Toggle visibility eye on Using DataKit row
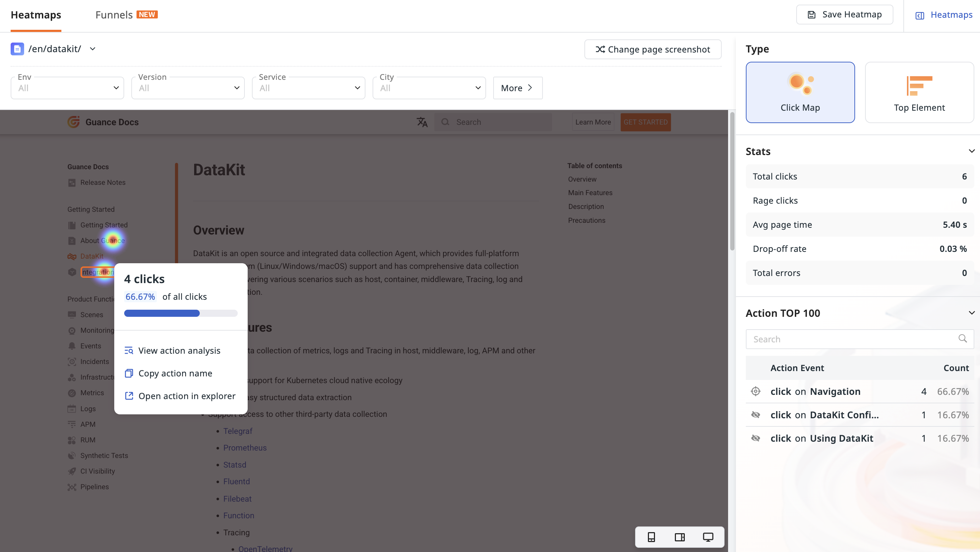The height and width of the screenshot is (552, 980). pyautogui.click(x=755, y=438)
